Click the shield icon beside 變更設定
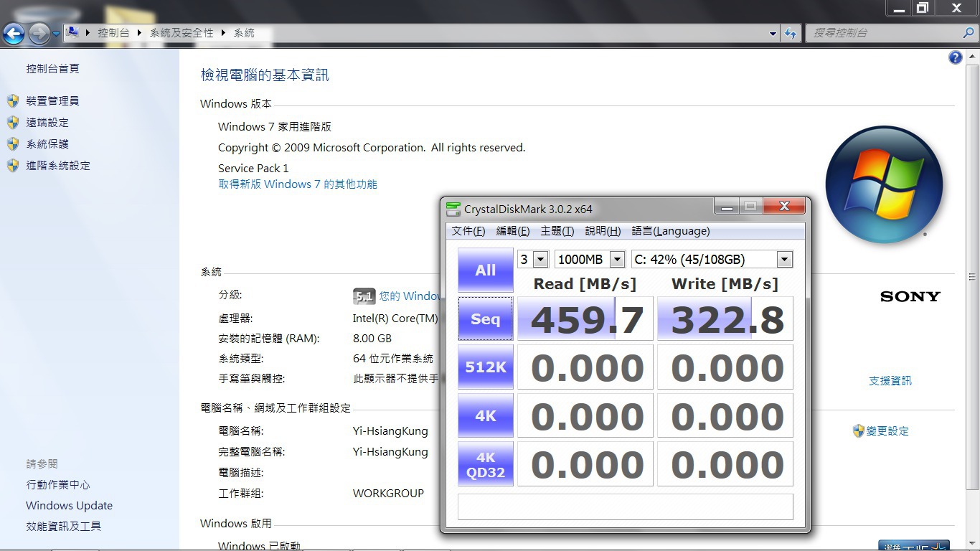 coord(859,430)
